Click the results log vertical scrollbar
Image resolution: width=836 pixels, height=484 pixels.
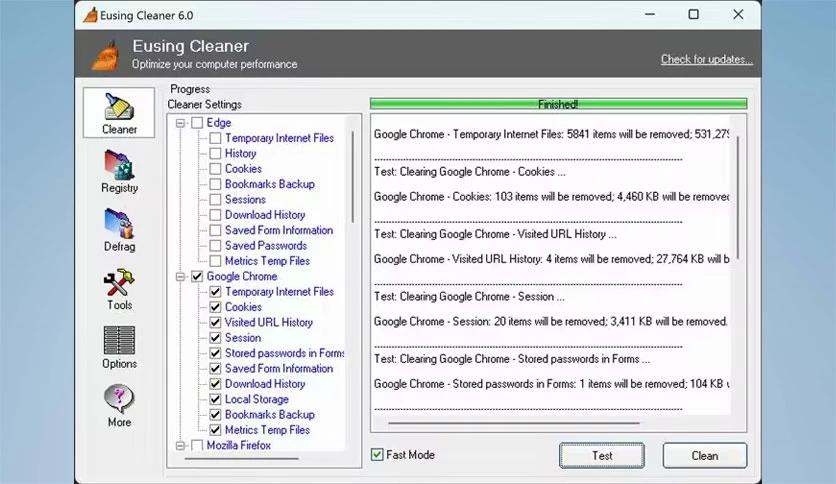pyautogui.click(x=738, y=198)
